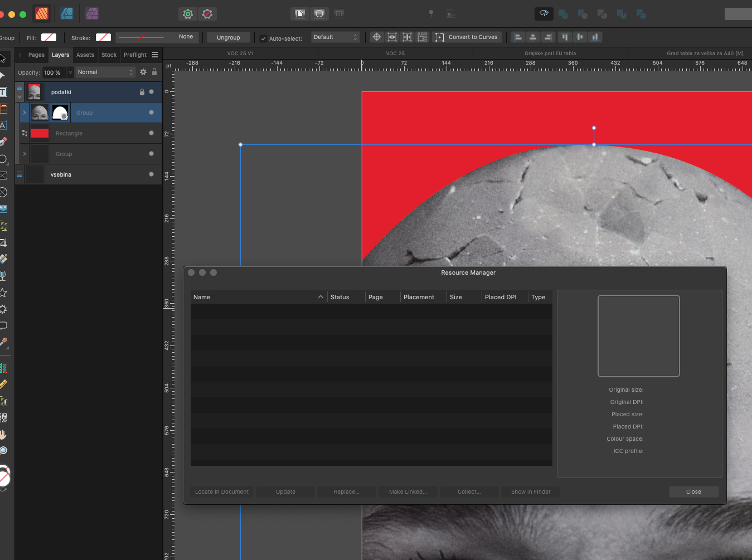The width and height of the screenshot is (752, 560).
Task: Select the red Rectangle layer thumbnail
Action: [40, 133]
